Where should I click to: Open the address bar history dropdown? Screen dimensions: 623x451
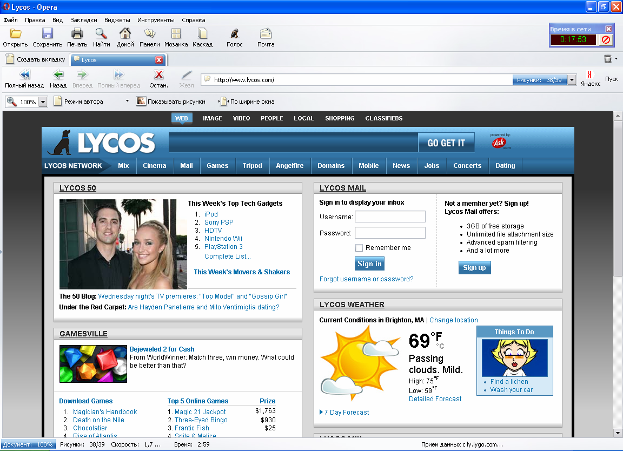pyautogui.click(x=572, y=80)
